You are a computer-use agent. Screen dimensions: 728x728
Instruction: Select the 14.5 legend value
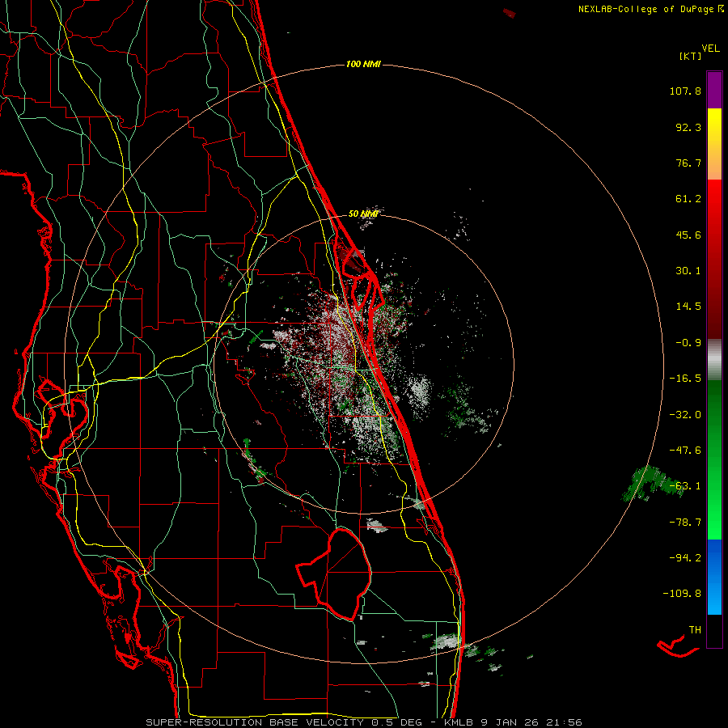tap(688, 307)
